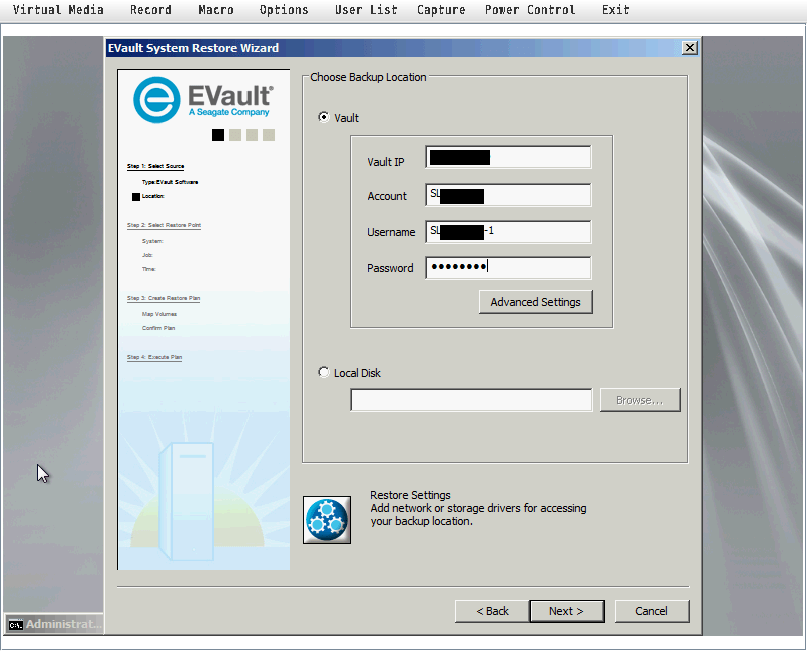
Task: Click the Type:EVault Software step text
Action: (x=170, y=182)
